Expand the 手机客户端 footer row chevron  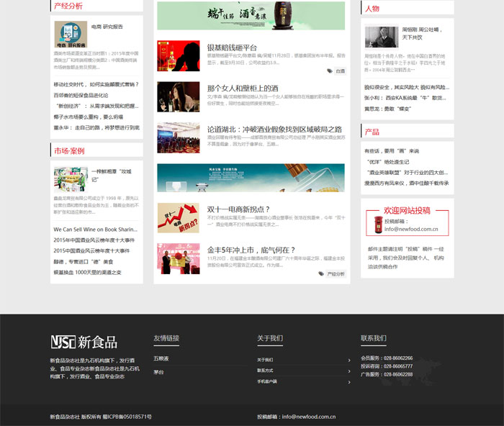pyautogui.click(x=349, y=381)
